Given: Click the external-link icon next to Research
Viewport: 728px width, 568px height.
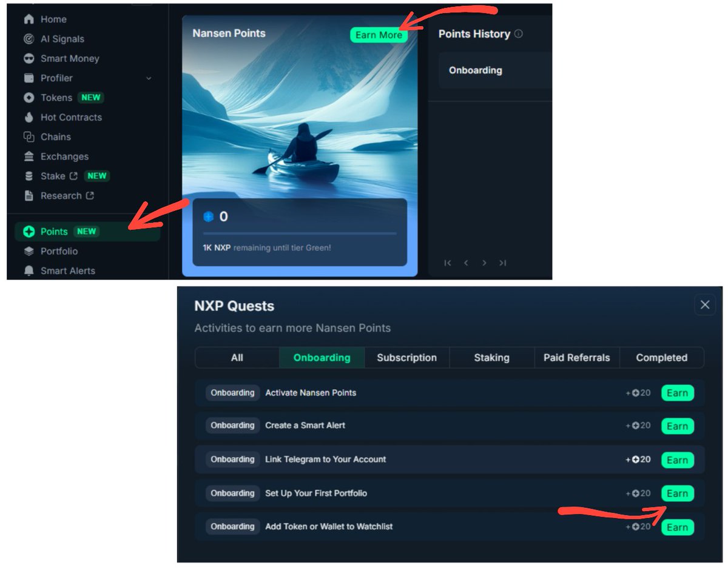Looking at the screenshot, I should point(90,196).
